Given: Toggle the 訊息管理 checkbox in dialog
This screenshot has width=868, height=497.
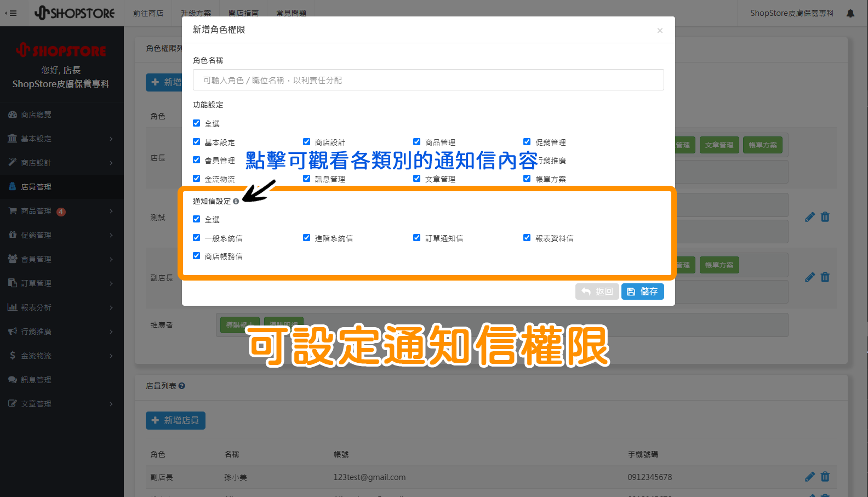Looking at the screenshot, I should [x=306, y=179].
